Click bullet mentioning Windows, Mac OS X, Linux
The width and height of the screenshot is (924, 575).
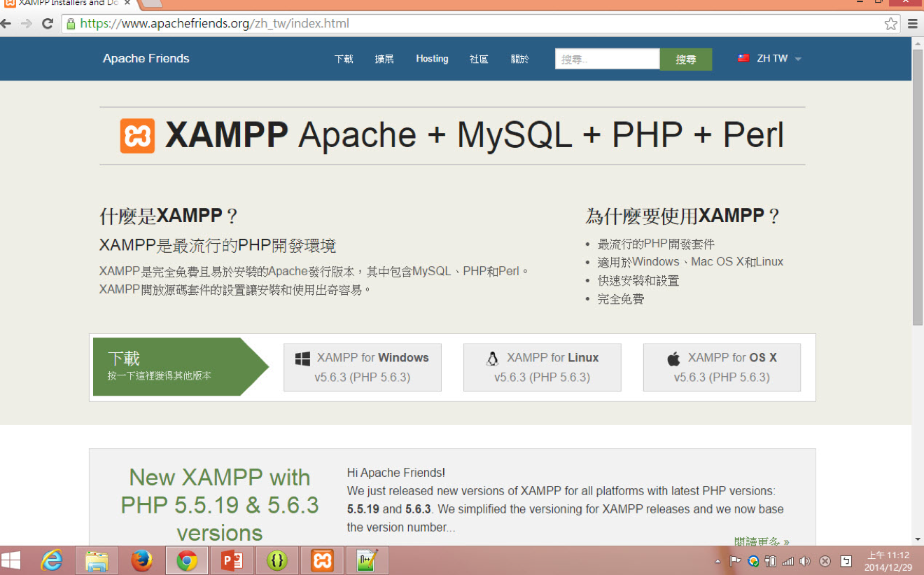[x=690, y=262]
